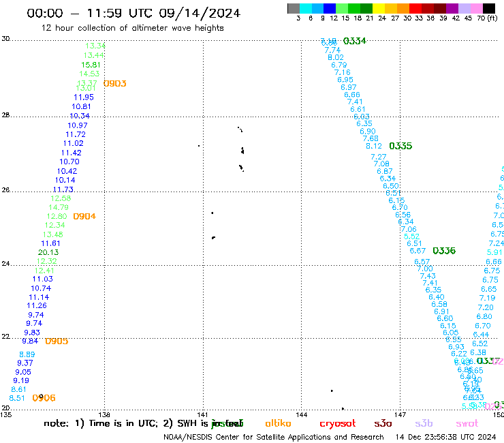Click the wave height value 6.93
Viewport: 504px width, 443px height.
pyautogui.click(x=456, y=347)
